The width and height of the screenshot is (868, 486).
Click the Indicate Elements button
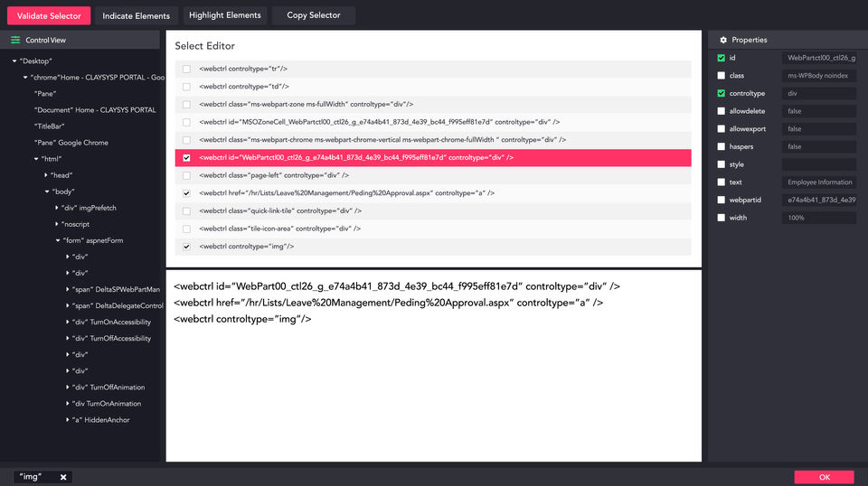click(136, 15)
